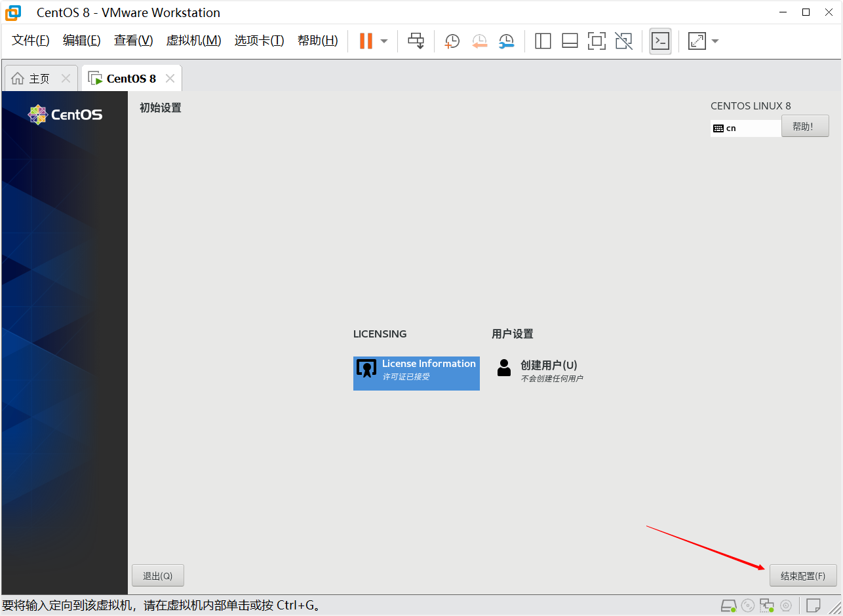
Task: Open the snapshot manager icon
Action: point(506,41)
